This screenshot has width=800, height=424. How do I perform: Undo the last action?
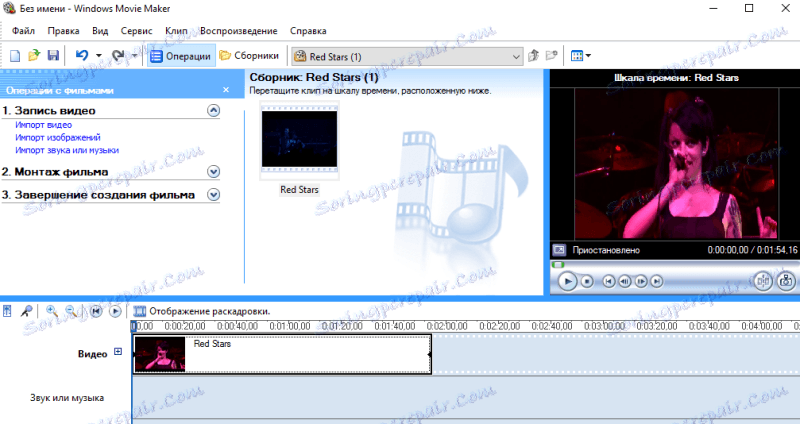[x=82, y=56]
